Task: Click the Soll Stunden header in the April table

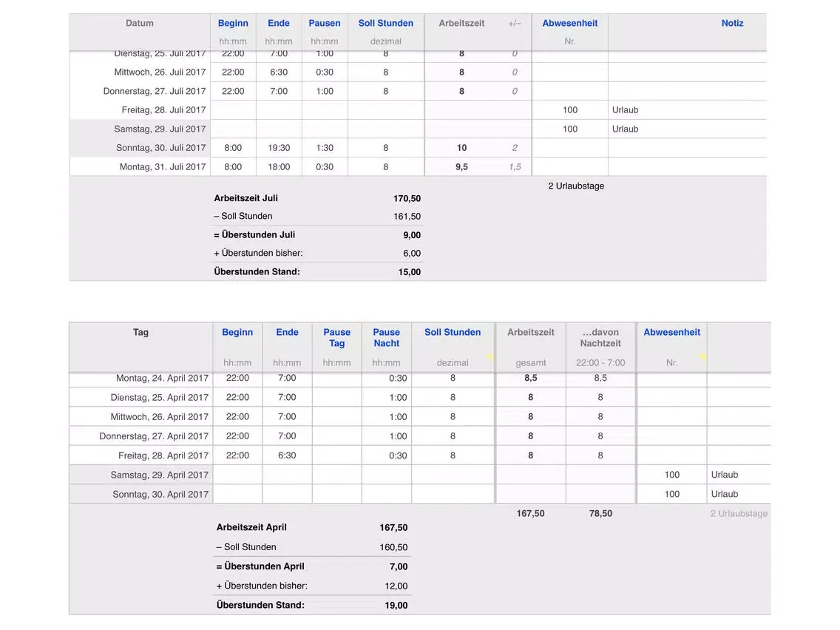Action: coord(453,332)
